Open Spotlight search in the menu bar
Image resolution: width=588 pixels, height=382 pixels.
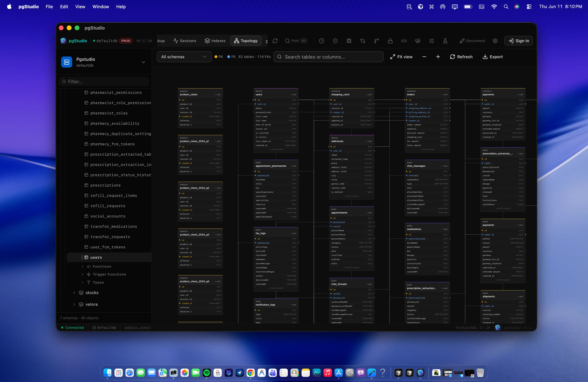(x=506, y=7)
